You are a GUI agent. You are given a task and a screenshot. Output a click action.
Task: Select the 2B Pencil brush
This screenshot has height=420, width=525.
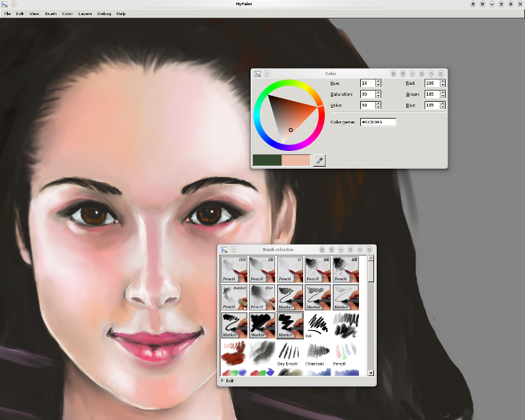click(x=261, y=269)
